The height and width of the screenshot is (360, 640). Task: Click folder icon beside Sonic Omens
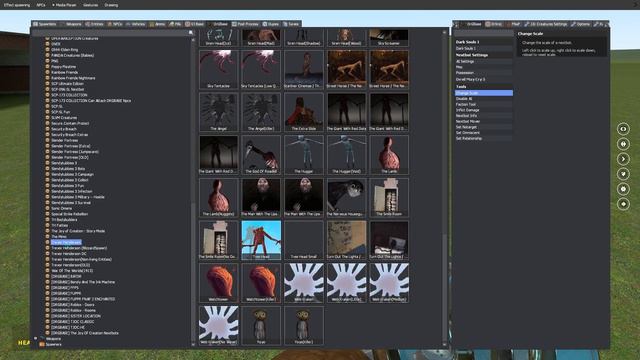[47, 208]
